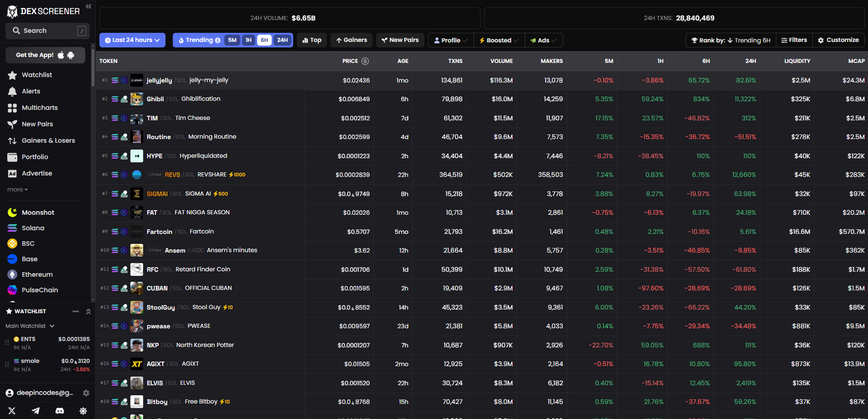Select the 24H trending timeframe tab

click(283, 40)
